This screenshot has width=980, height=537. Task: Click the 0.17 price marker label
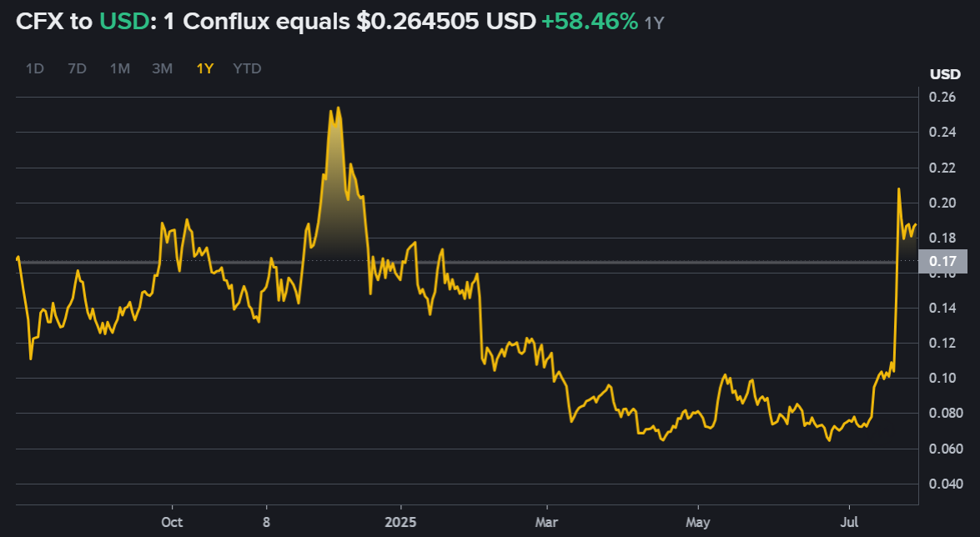click(x=942, y=261)
